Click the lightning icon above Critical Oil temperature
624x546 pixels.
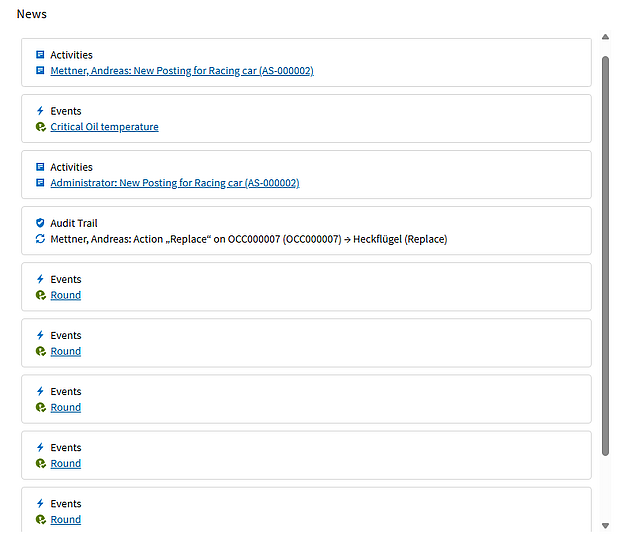40,111
